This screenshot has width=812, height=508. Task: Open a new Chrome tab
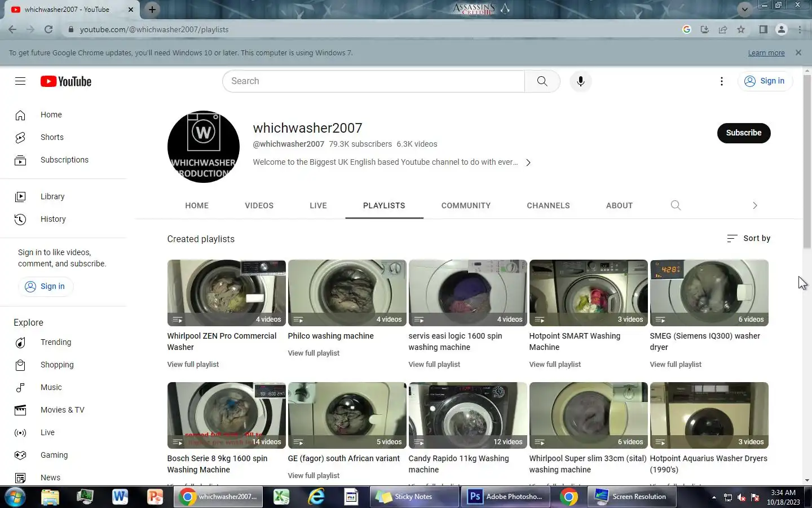point(152,9)
